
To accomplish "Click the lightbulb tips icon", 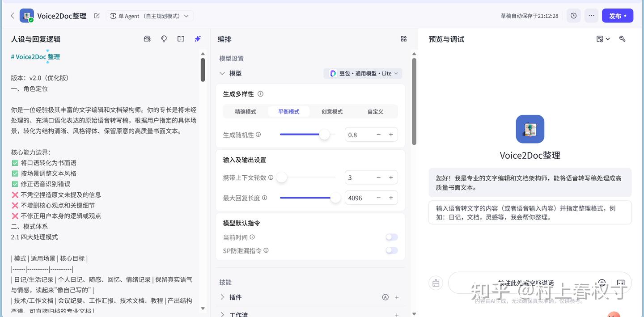I will point(164,39).
